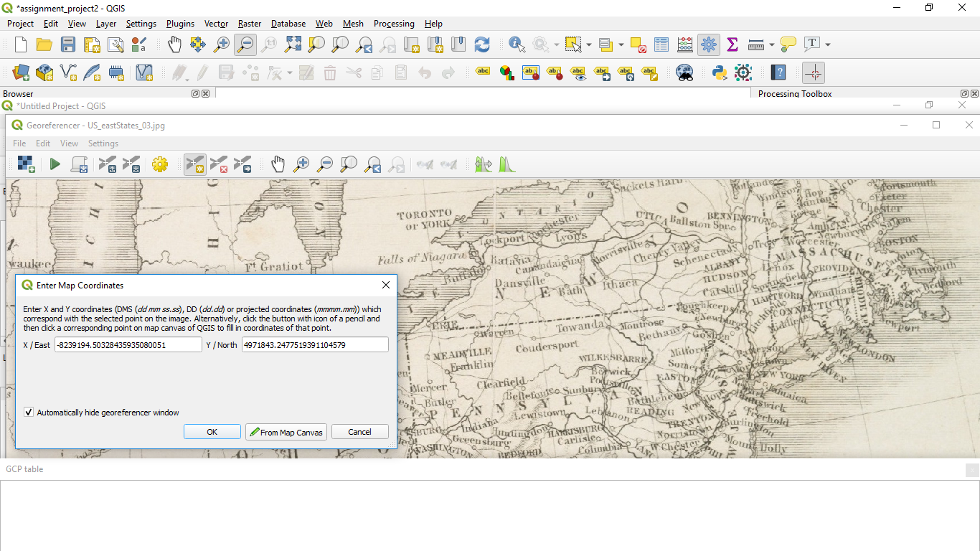Open the select by value dropdown arrow
The width and height of the screenshot is (980, 551).
(x=621, y=44)
